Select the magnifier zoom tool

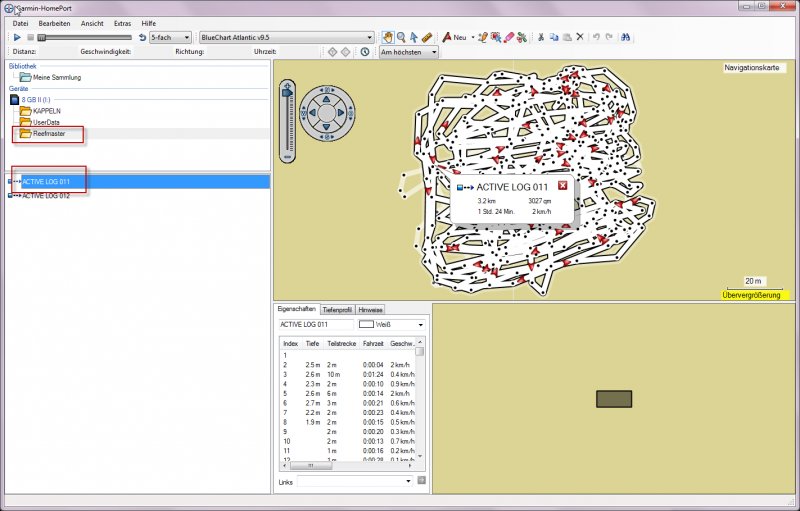click(x=401, y=37)
